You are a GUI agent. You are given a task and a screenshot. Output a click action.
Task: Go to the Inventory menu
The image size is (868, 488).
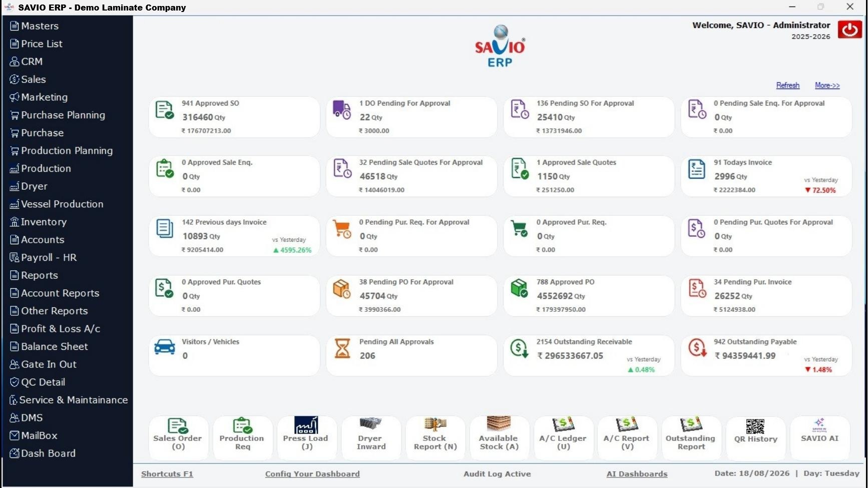pos(38,222)
